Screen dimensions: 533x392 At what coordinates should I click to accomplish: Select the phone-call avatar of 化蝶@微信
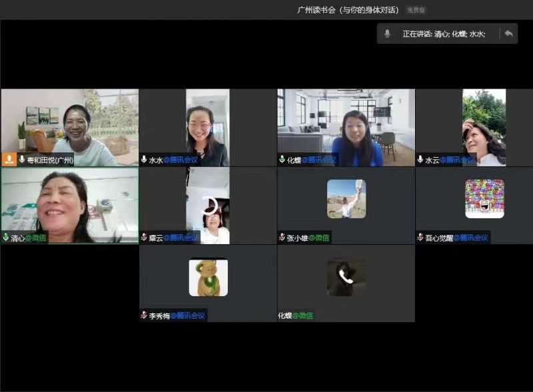pos(346,277)
